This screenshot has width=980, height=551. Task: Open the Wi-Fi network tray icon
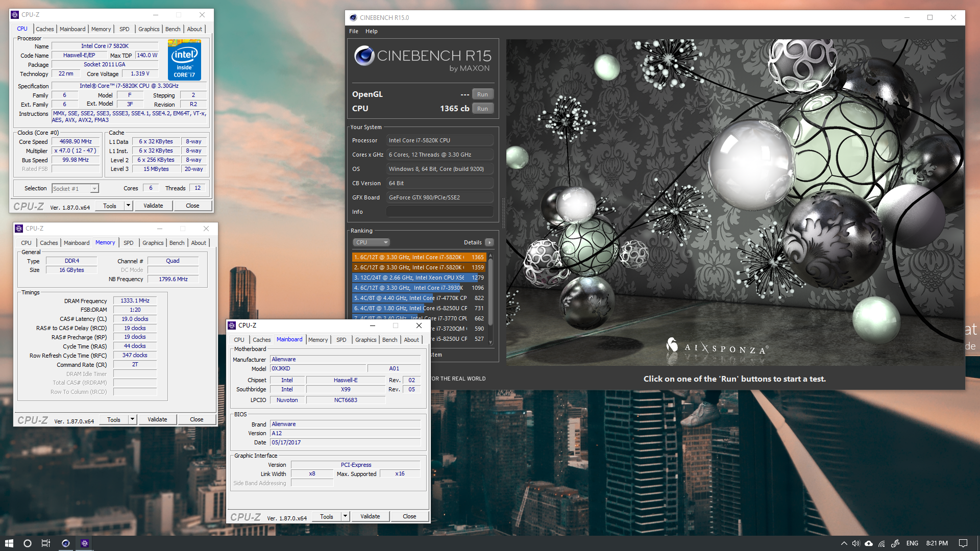[x=881, y=543]
